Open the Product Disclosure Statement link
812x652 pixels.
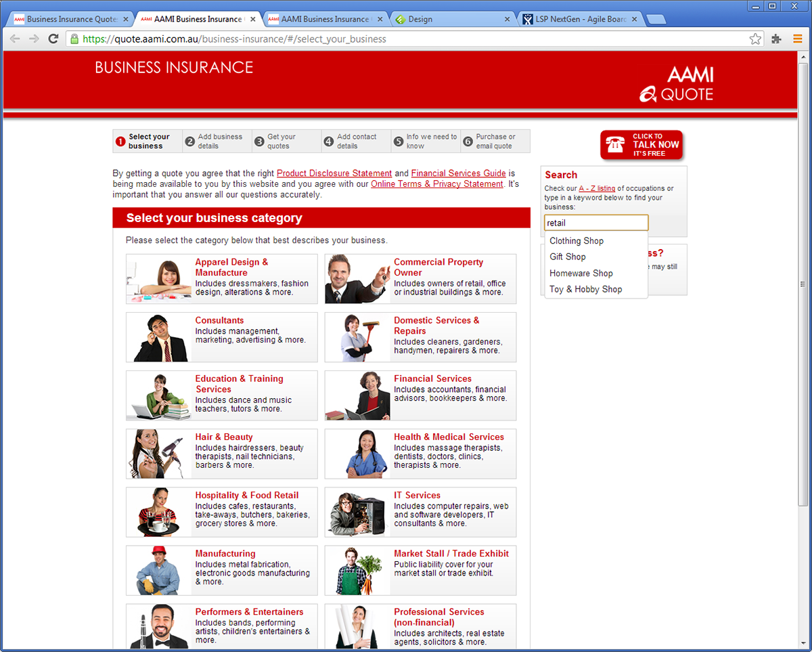(x=334, y=173)
